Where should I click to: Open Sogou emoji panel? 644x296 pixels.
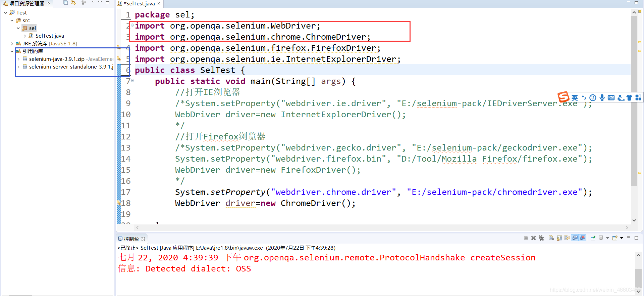pos(593,98)
